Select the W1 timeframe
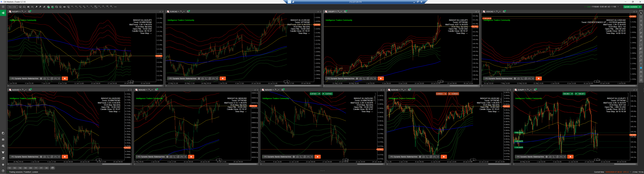 click(x=107, y=7)
